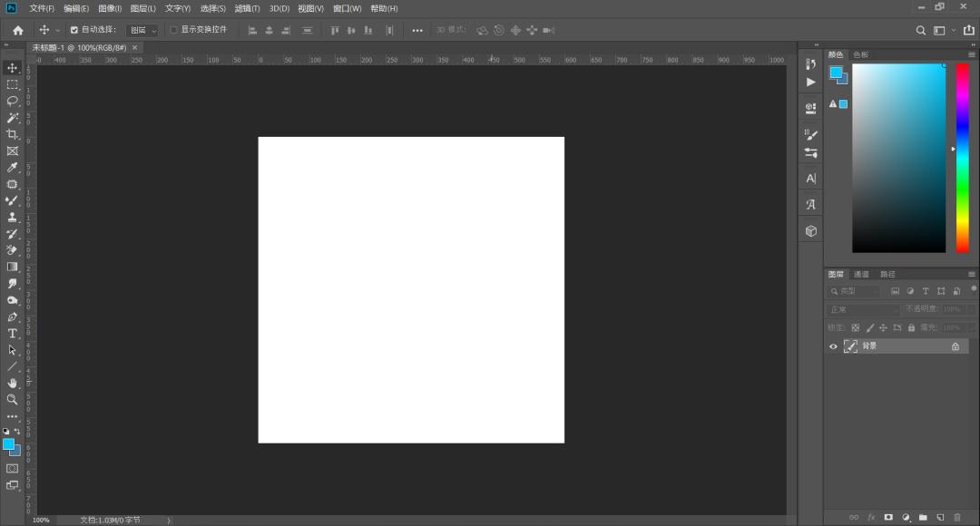Select the Path Selection tool
The height and width of the screenshot is (526, 980).
point(12,350)
